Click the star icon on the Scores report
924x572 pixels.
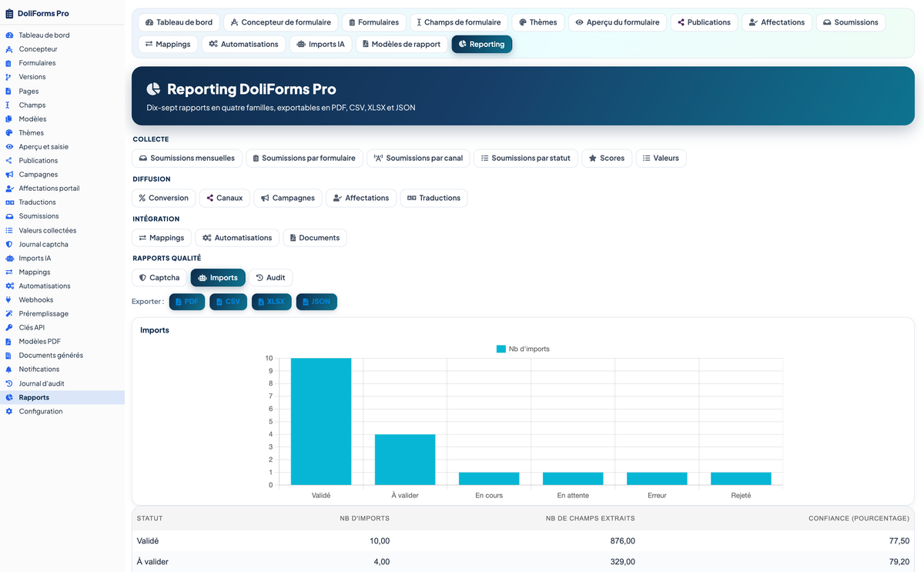(x=593, y=159)
